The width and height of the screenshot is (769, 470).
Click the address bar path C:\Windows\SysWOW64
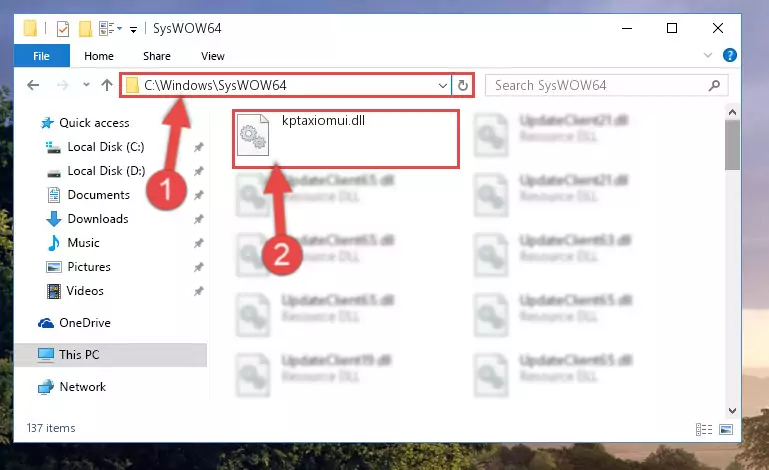(x=215, y=85)
